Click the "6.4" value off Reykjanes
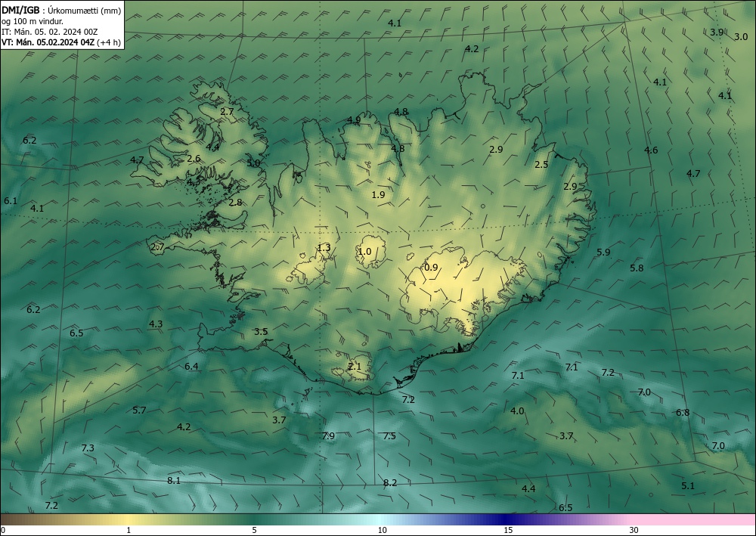Screen dimensions: 756x536 191,367
